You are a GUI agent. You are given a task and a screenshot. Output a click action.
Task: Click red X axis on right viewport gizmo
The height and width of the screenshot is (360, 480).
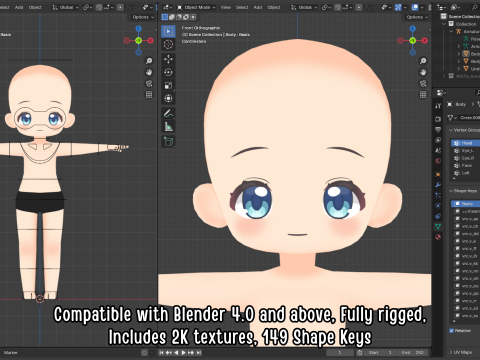(425, 41)
